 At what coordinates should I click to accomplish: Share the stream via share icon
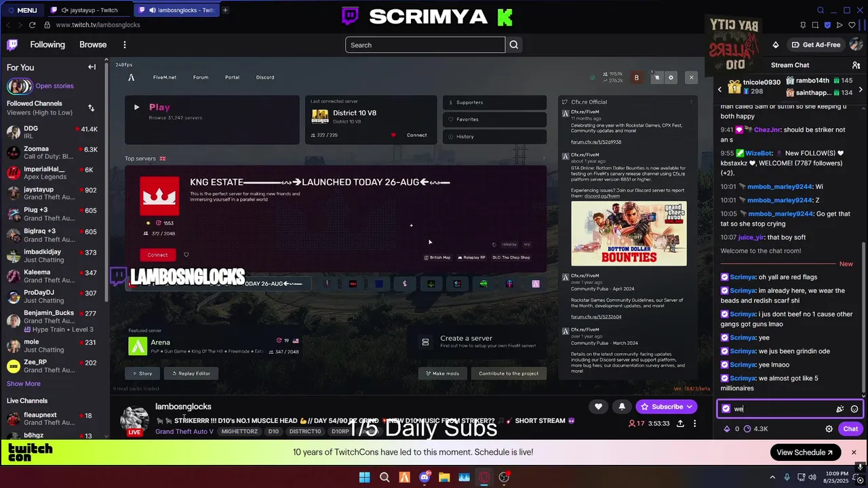coord(680,424)
